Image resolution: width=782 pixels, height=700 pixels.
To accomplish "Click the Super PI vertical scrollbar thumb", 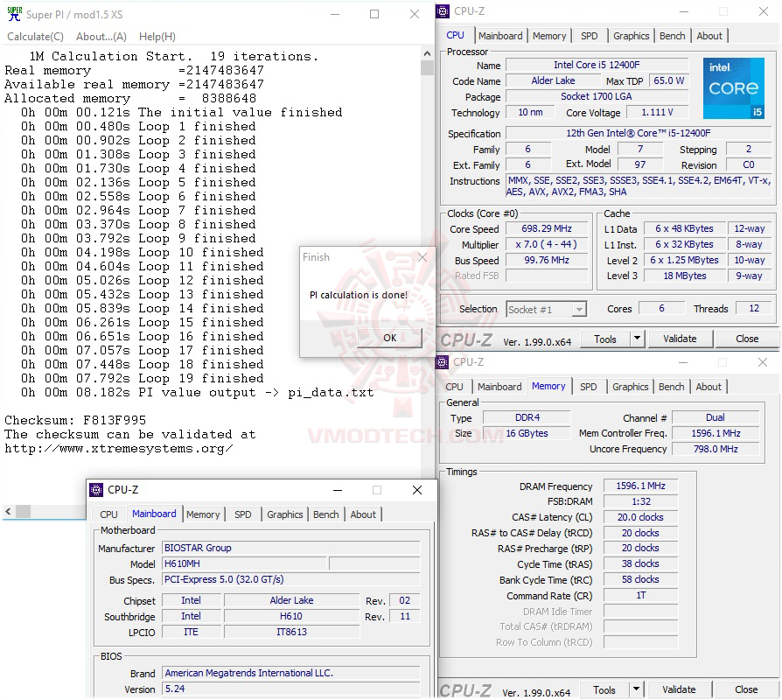I will [x=427, y=67].
